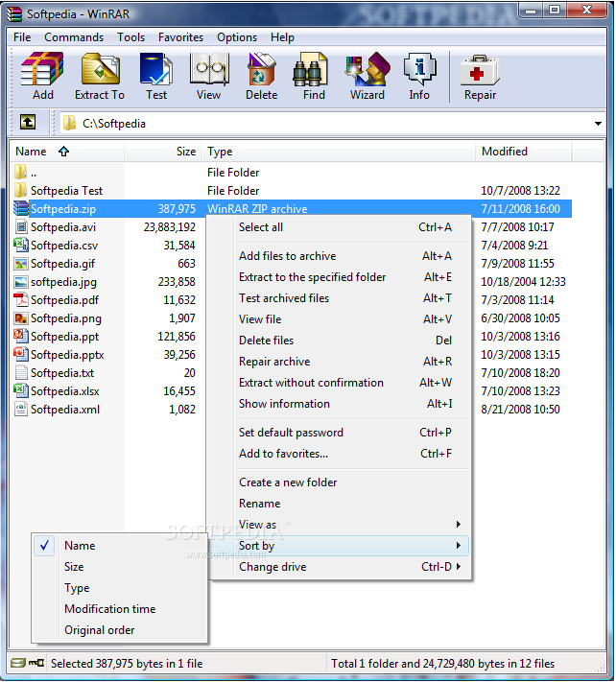616x682 pixels.
Task: Open the Commands menu
Action: pos(74,37)
